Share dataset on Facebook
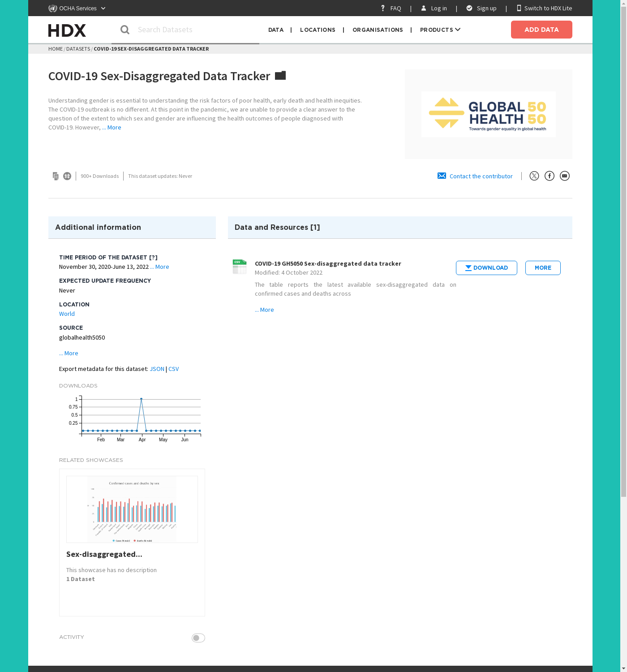The image size is (627, 672). pyautogui.click(x=549, y=176)
